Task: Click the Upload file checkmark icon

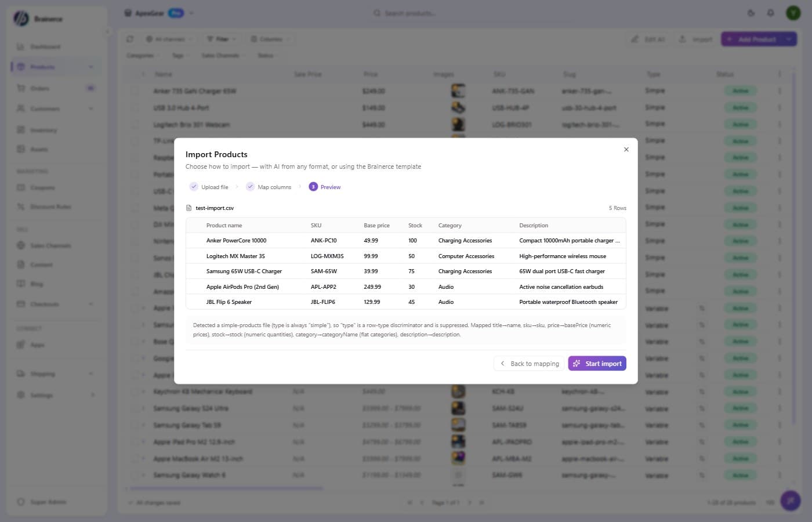Action: click(194, 187)
